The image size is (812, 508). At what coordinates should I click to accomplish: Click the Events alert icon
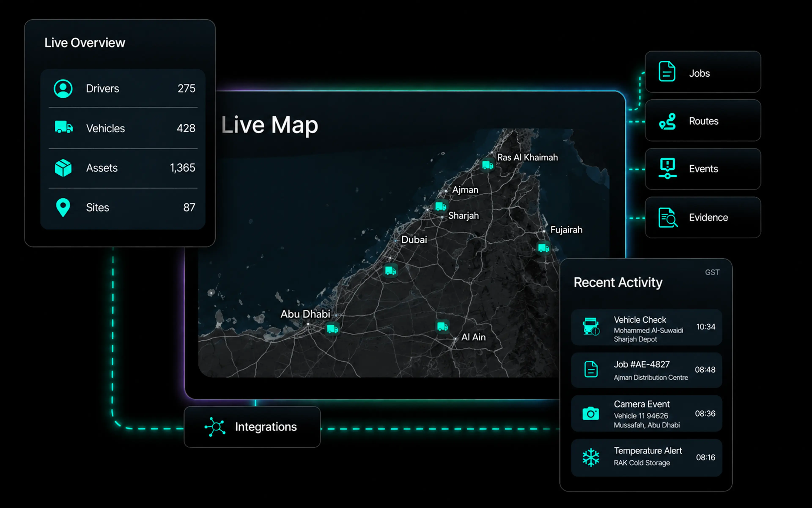667,168
